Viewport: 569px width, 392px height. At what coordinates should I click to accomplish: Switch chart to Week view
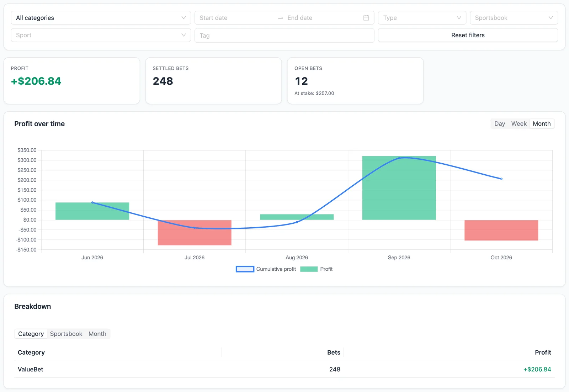(519, 124)
